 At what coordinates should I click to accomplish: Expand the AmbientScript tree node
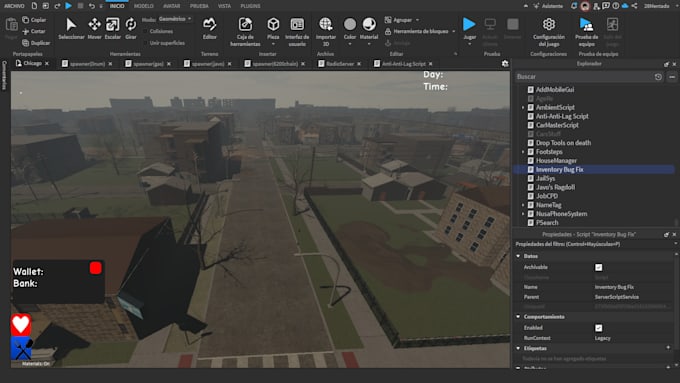[523, 107]
